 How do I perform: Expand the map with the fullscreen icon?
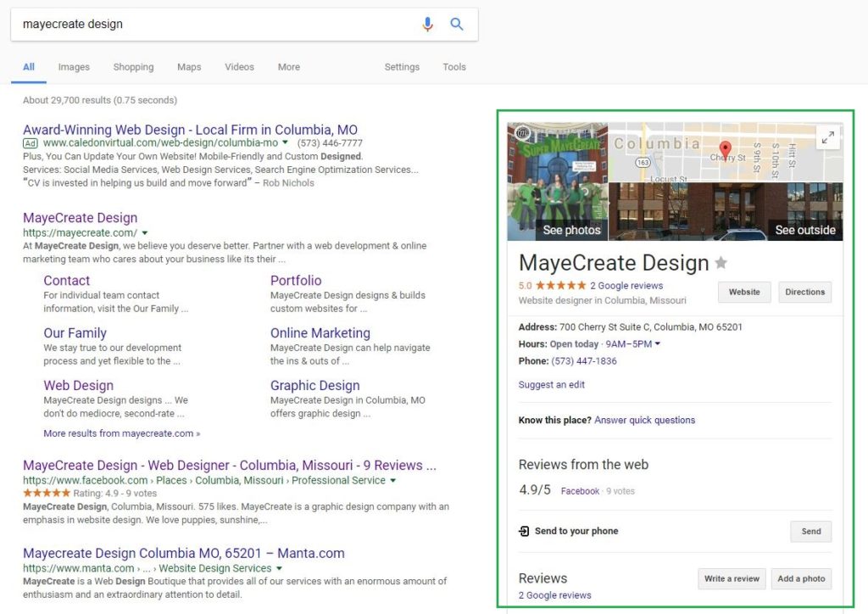point(827,137)
